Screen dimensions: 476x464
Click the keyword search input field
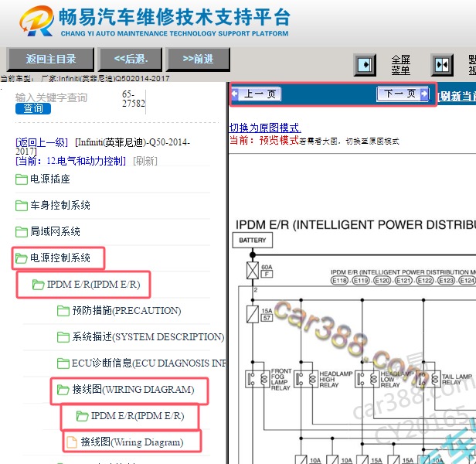[x=65, y=97]
